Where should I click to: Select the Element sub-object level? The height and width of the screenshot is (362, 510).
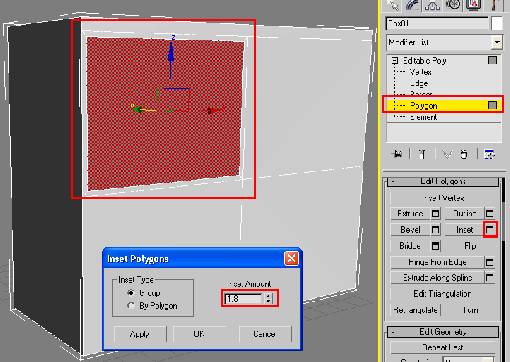(424, 117)
